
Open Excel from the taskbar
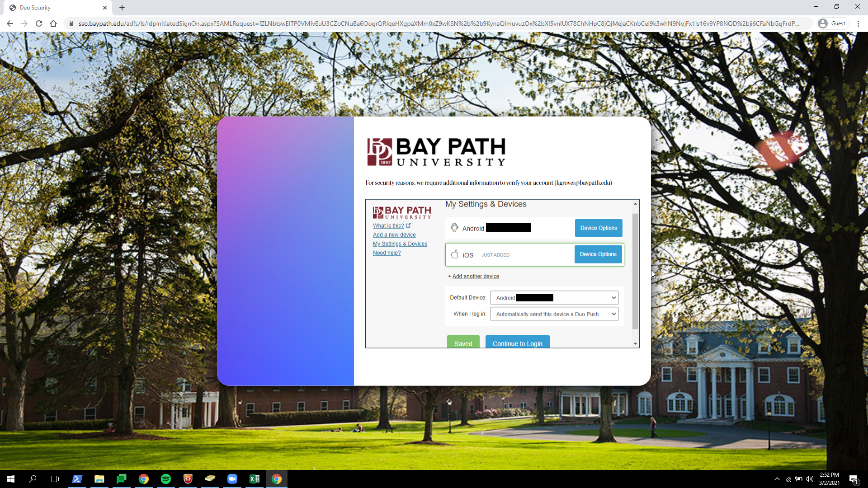(x=255, y=479)
